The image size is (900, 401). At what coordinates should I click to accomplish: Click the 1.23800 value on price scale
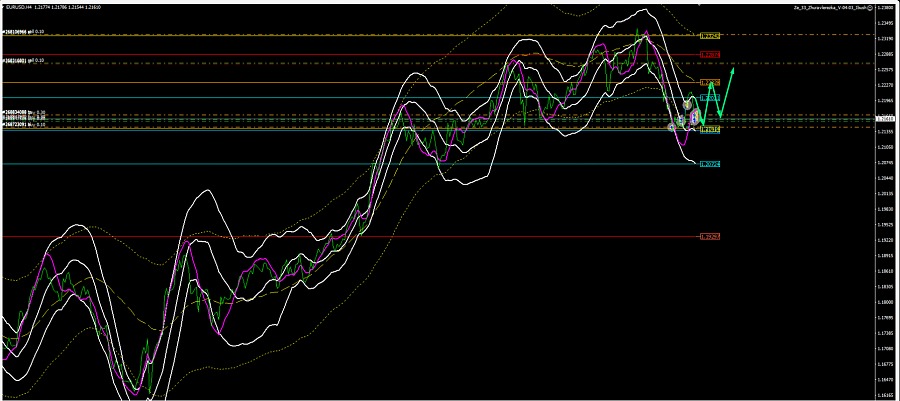pyautogui.click(x=883, y=8)
